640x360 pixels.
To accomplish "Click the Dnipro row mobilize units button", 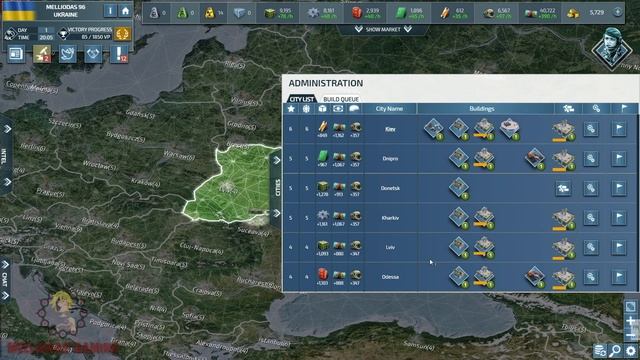I will pos(591,158).
